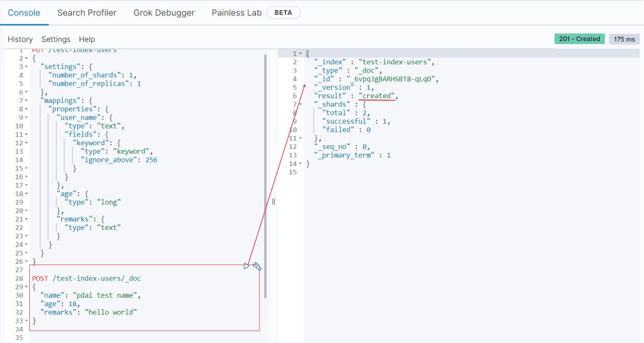Open the History menu
This screenshot has height=343, width=644.
20,39
